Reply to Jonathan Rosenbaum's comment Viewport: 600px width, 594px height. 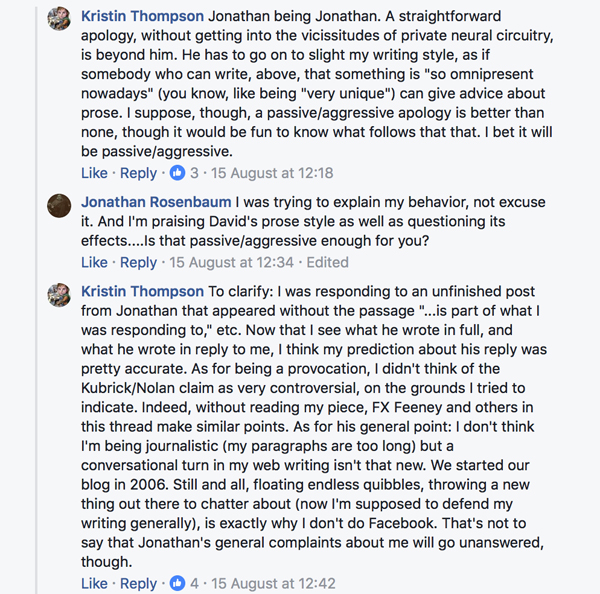coord(138,262)
